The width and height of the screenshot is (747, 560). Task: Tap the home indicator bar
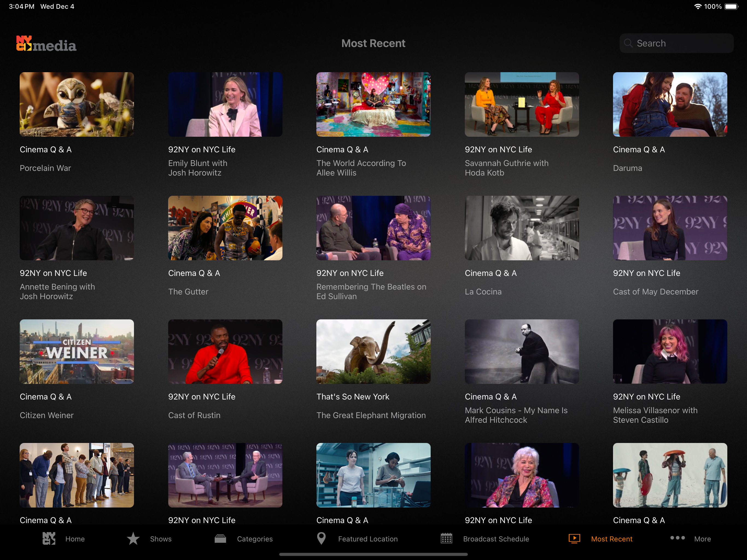point(373,554)
